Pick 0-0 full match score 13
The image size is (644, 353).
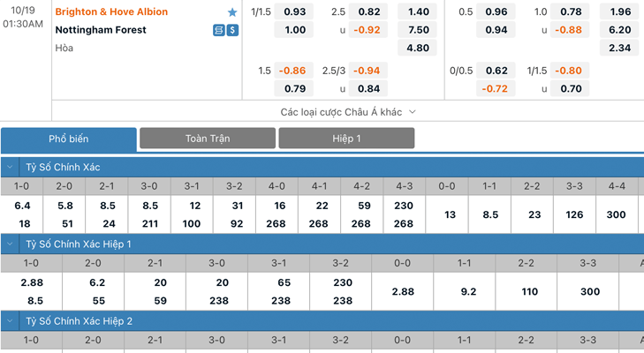(447, 214)
